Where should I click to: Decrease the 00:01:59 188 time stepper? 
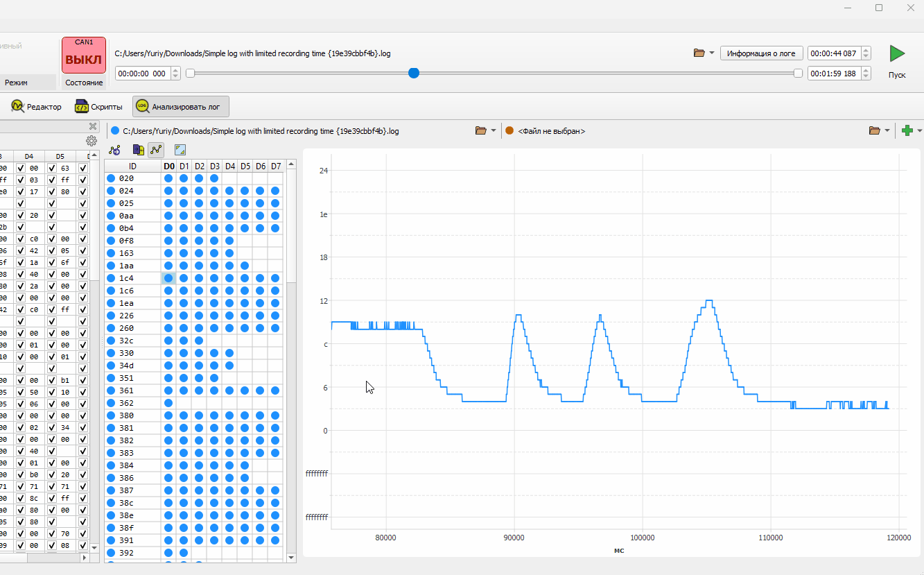click(866, 77)
